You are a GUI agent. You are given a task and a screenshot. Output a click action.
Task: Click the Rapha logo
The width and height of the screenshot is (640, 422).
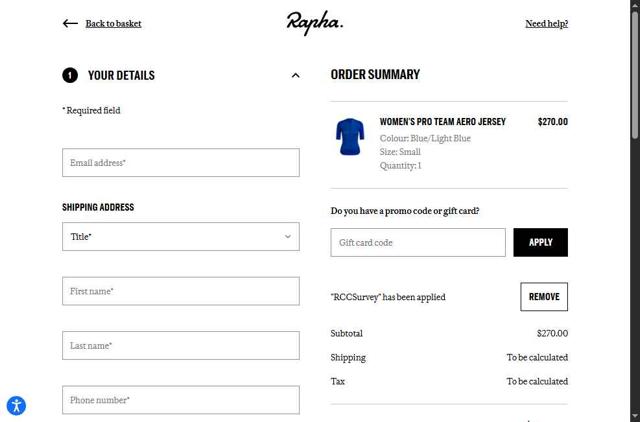point(315,22)
